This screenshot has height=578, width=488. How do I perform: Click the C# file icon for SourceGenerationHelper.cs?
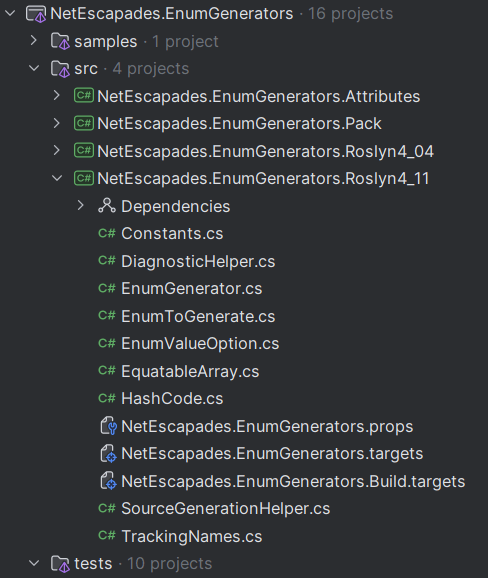tap(107, 508)
